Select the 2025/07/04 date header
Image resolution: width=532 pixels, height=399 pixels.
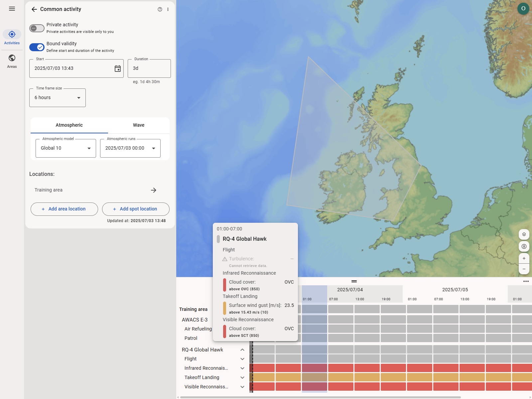pyautogui.click(x=350, y=290)
